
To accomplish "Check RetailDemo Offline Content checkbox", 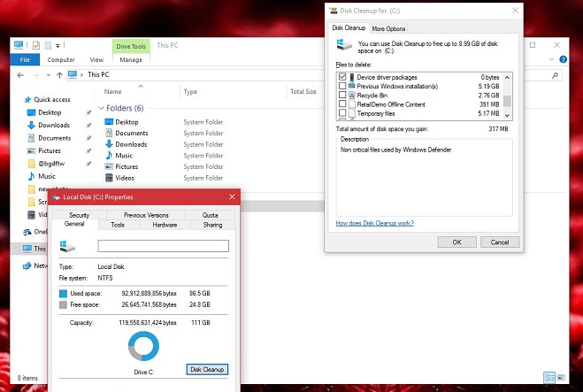I will point(342,104).
